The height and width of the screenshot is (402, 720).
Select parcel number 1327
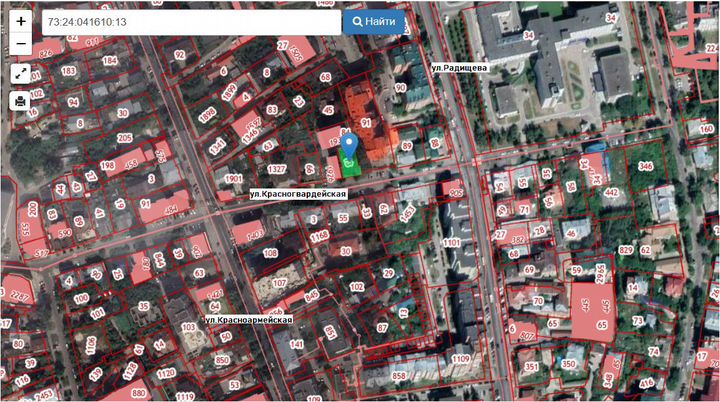[277, 169]
